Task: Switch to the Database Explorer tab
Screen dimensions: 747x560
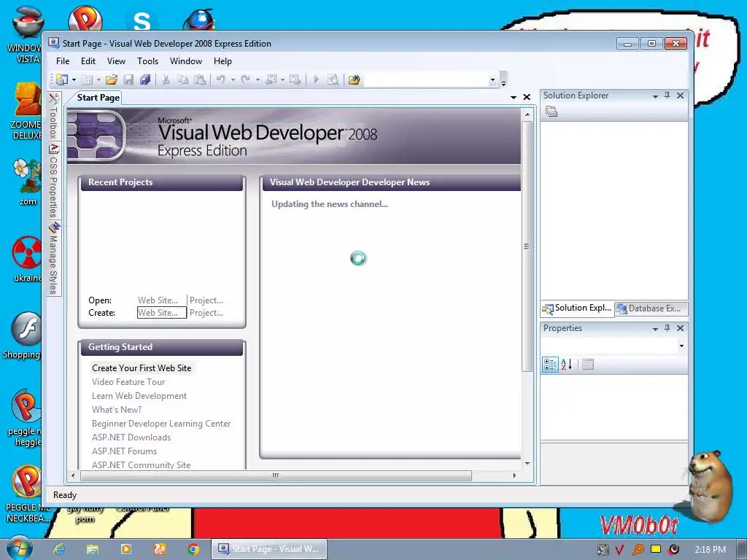Action: 650,308
